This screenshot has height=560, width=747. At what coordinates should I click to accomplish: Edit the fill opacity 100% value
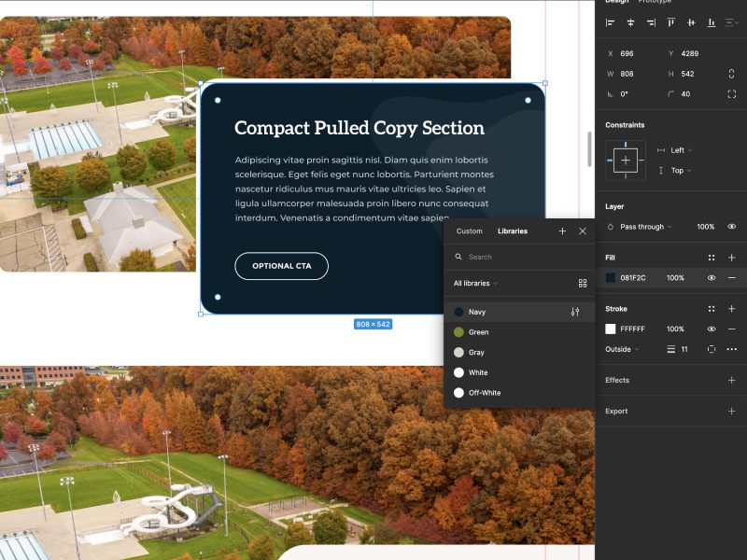675,277
